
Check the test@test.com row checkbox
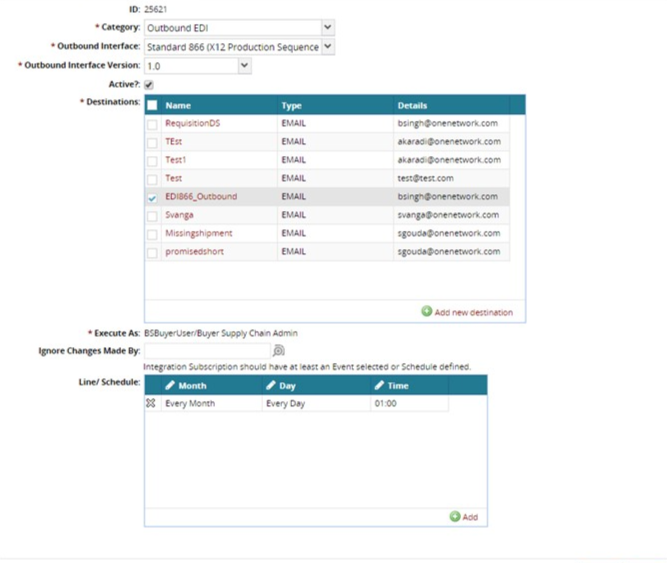152,179
